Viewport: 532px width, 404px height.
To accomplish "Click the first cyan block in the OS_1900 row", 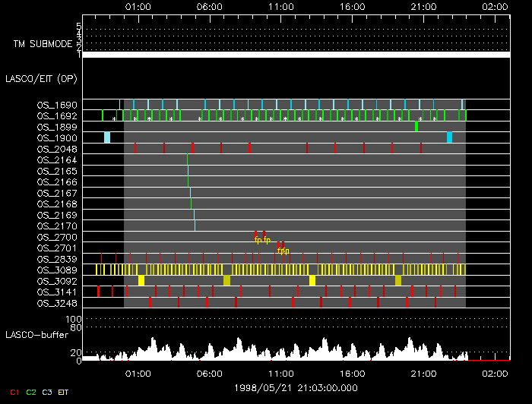I will coord(107,137).
